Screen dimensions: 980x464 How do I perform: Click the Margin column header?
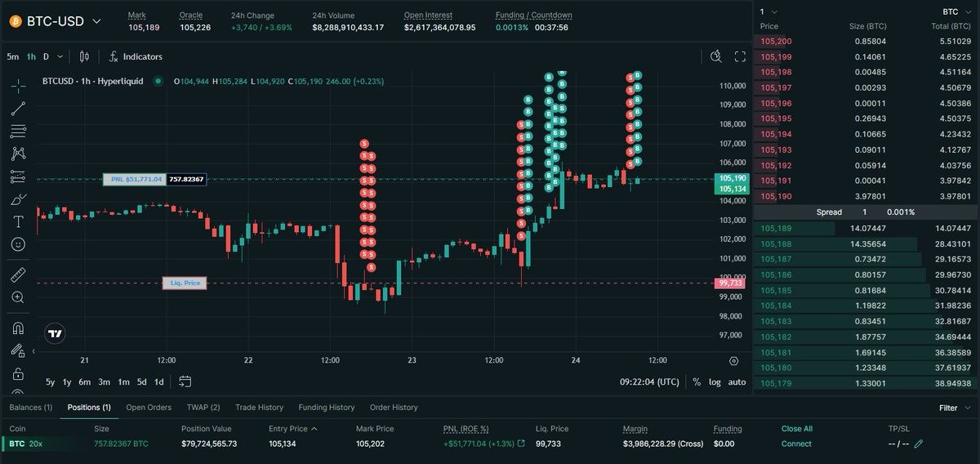click(635, 428)
